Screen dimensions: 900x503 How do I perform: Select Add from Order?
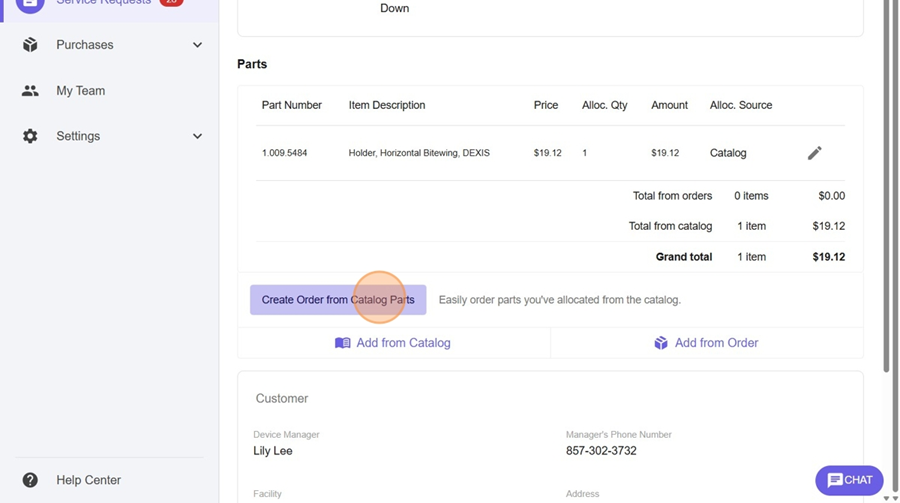(x=716, y=343)
